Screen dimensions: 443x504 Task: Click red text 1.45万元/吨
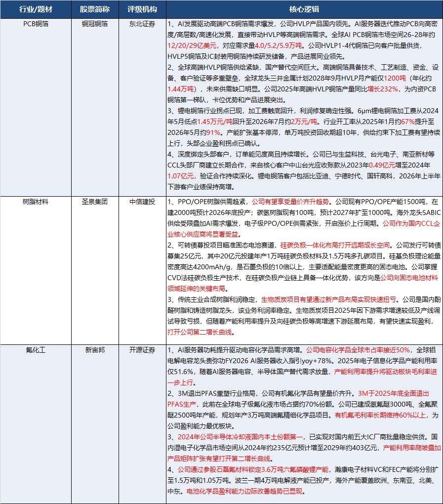(215, 122)
